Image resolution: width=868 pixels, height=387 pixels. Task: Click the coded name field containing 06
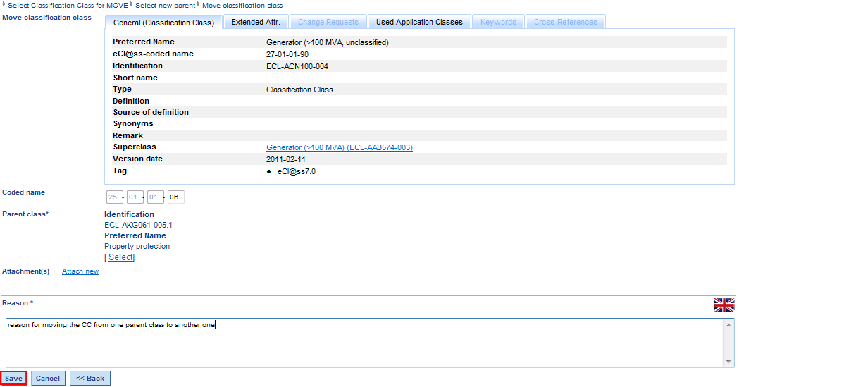click(x=175, y=197)
